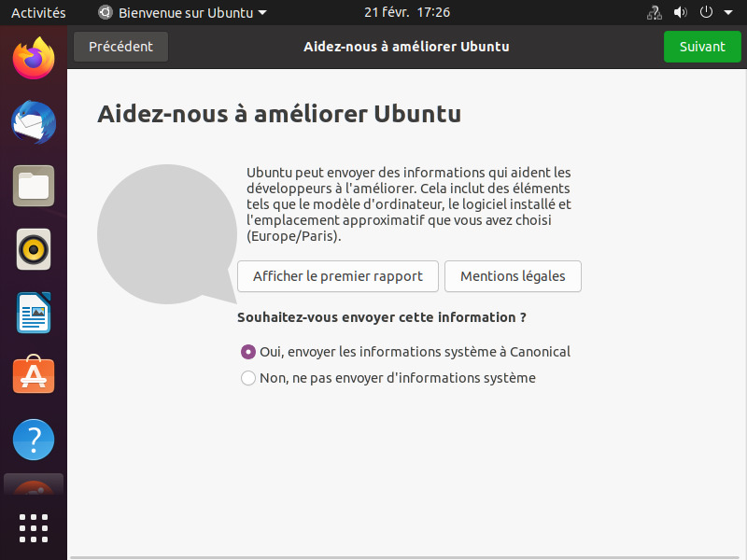Screen dimensions: 747x560
Task: Go back with Précédent button
Action: [x=120, y=47]
